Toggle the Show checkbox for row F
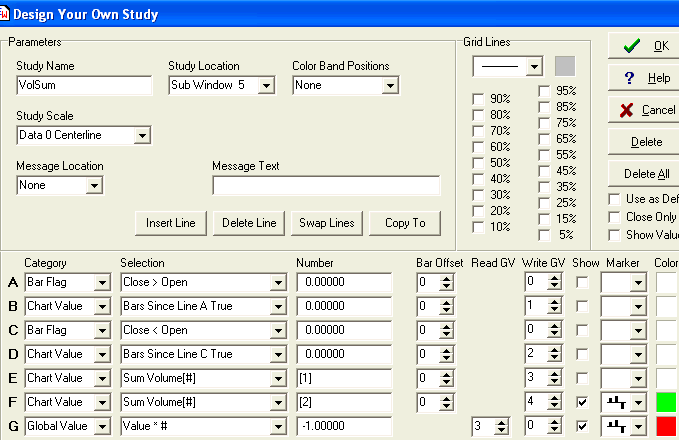This screenshot has width=679, height=440. [581, 402]
